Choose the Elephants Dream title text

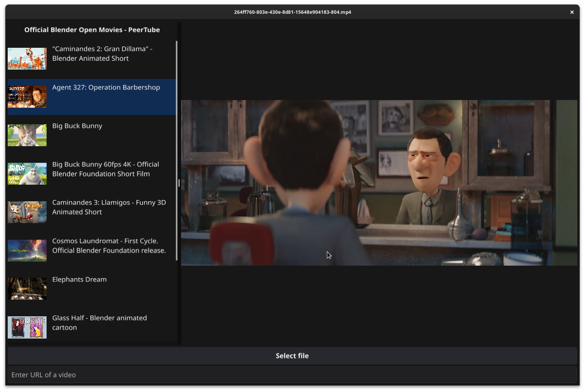[79, 279]
